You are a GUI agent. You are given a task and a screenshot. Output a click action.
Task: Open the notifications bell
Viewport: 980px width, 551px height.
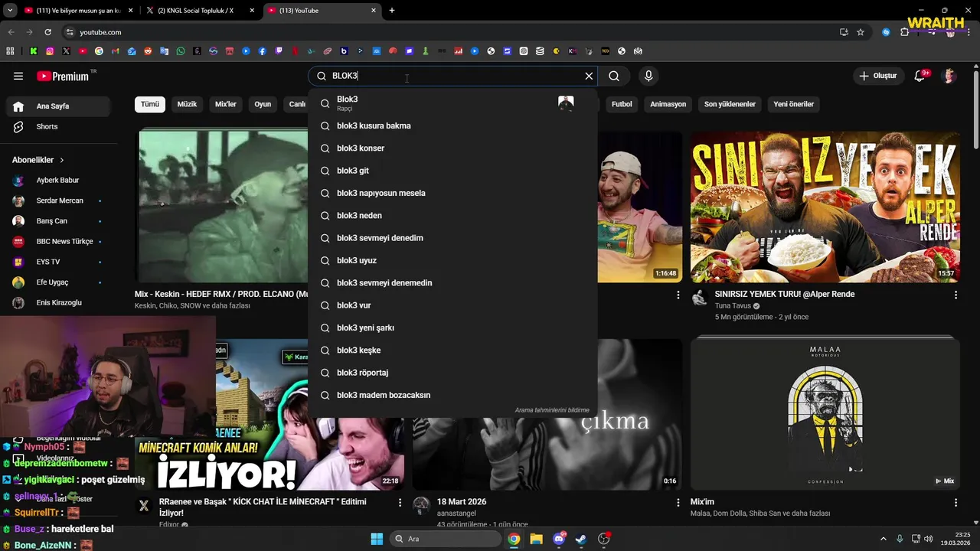(x=920, y=76)
